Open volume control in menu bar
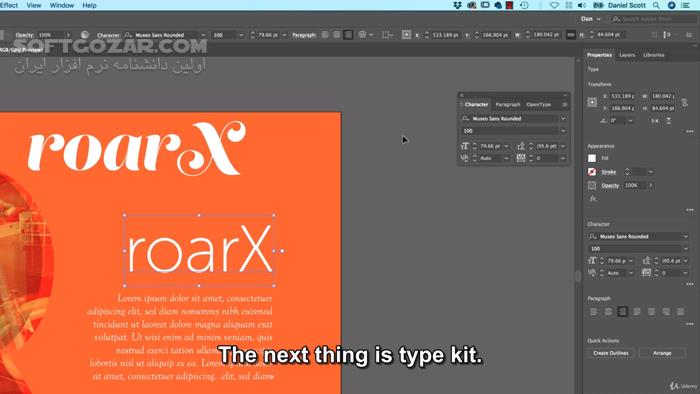The width and height of the screenshot is (700, 394). (x=581, y=5)
